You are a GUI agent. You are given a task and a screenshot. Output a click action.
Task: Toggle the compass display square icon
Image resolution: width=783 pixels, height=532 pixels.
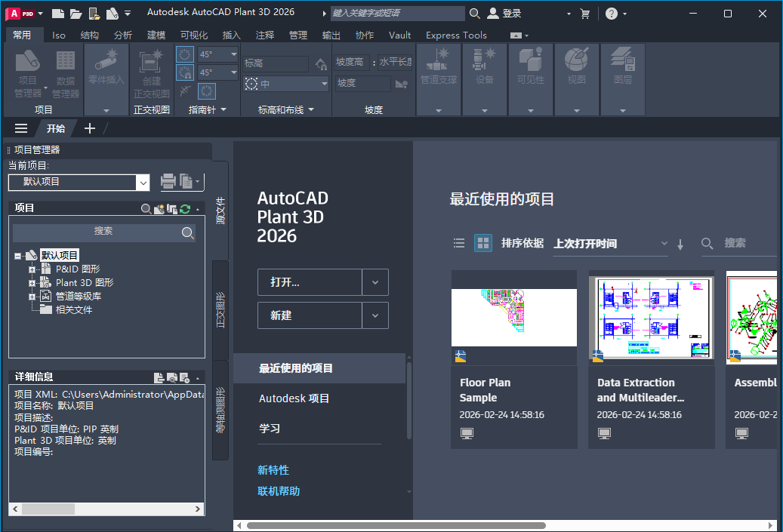click(206, 91)
